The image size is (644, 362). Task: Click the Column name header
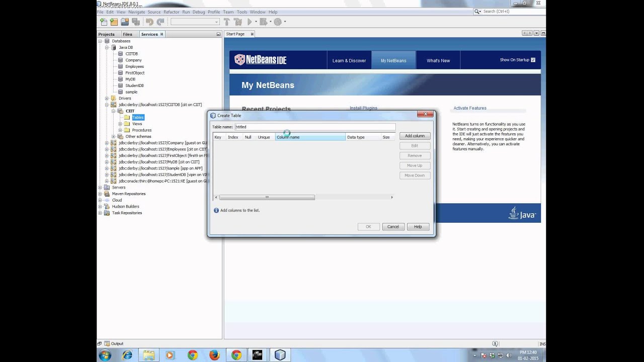point(310,137)
